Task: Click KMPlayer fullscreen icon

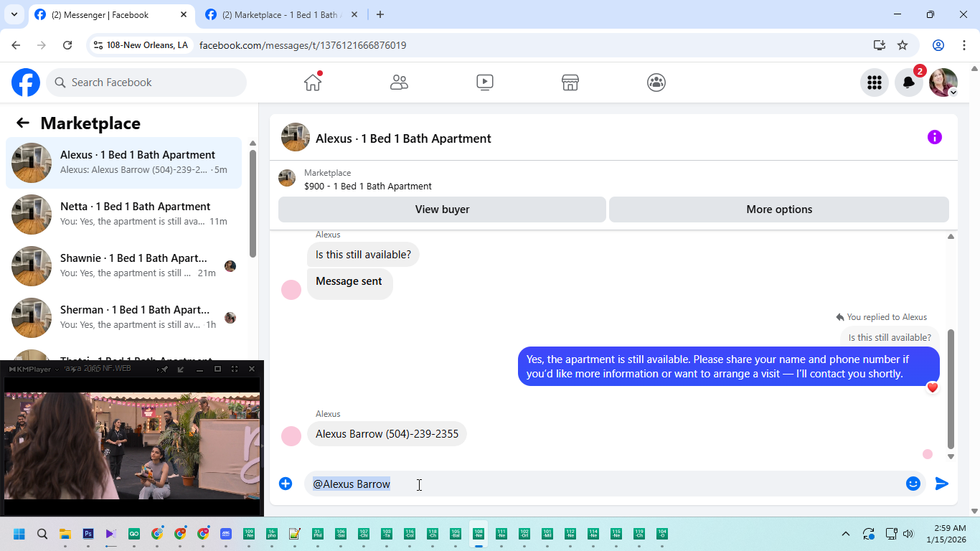Action: pyautogui.click(x=235, y=369)
